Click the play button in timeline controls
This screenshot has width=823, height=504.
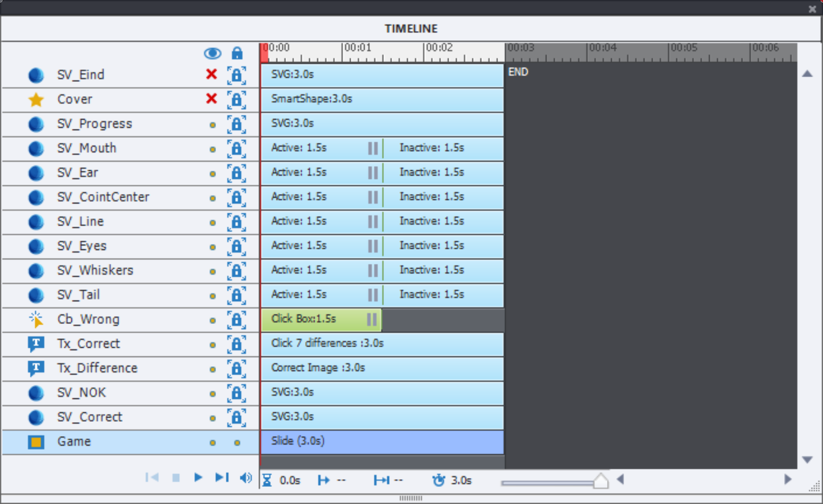coord(198,478)
